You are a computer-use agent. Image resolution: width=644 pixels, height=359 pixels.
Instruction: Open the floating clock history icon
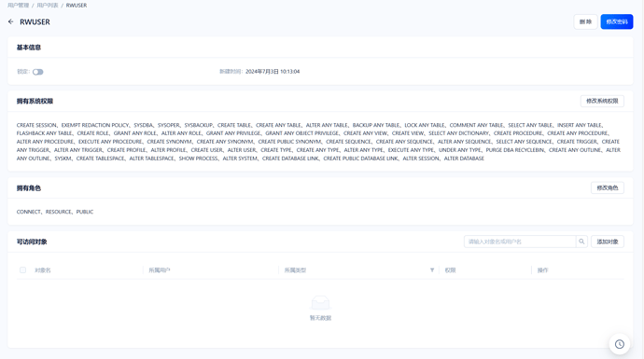coord(620,344)
